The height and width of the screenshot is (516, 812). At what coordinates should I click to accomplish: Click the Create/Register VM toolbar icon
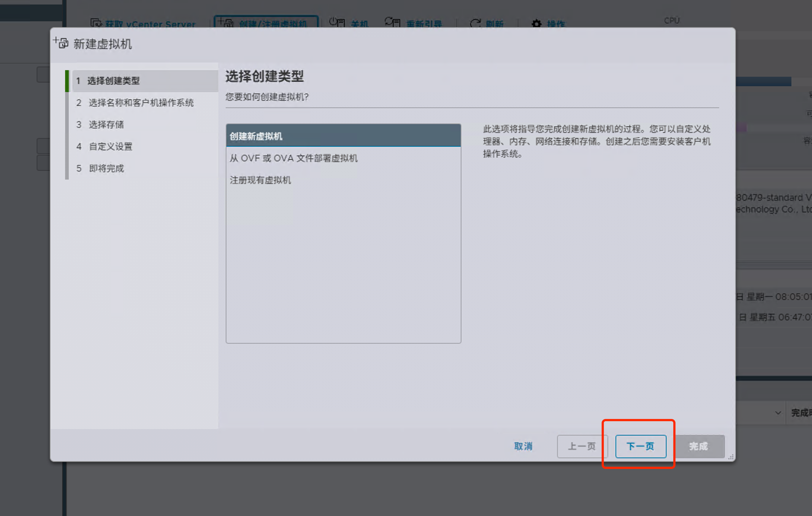(x=226, y=23)
